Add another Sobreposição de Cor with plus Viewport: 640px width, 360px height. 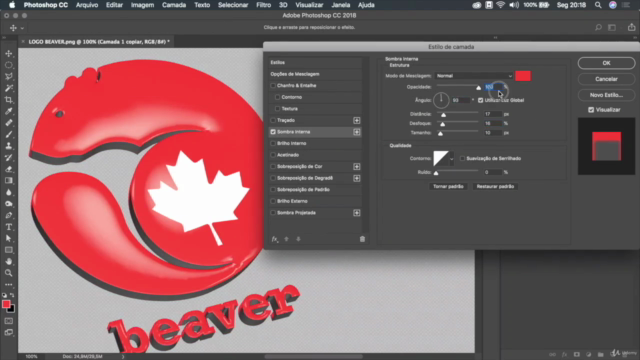pyautogui.click(x=357, y=167)
